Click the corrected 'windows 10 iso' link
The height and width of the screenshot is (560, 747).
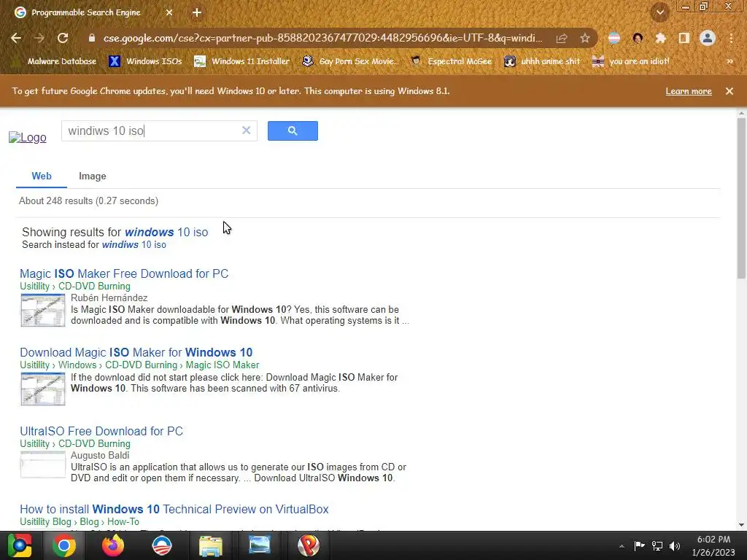point(166,233)
